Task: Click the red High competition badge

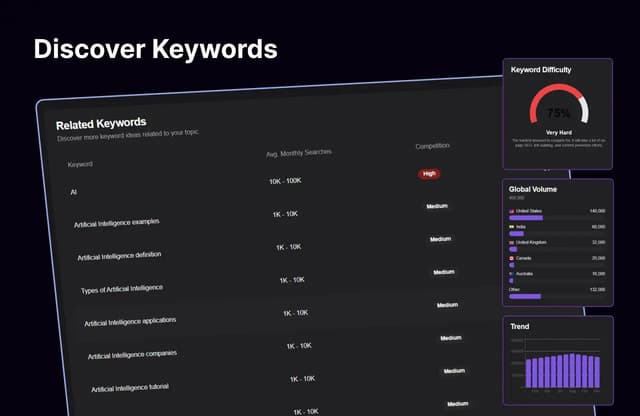Action: click(429, 174)
